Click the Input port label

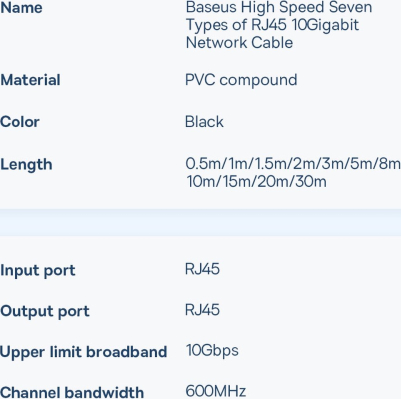click(x=38, y=271)
